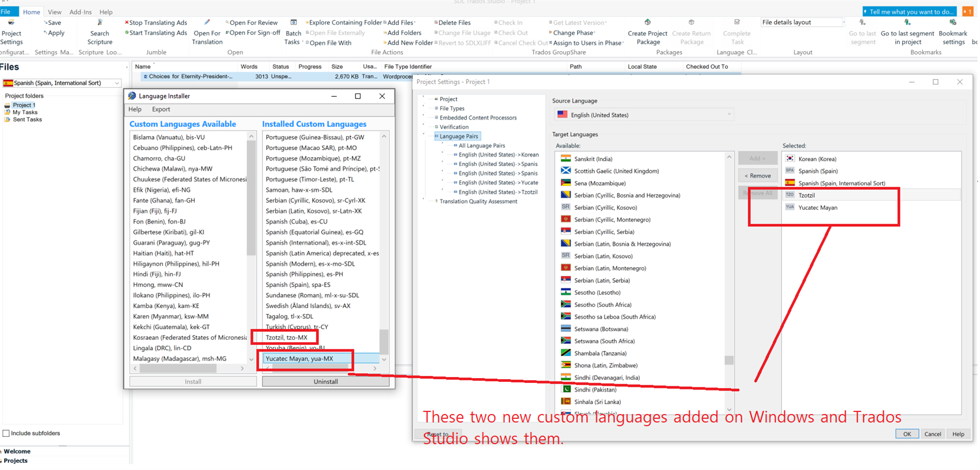Open the Welcome view
This screenshot has height=470, width=980.
point(17,452)
